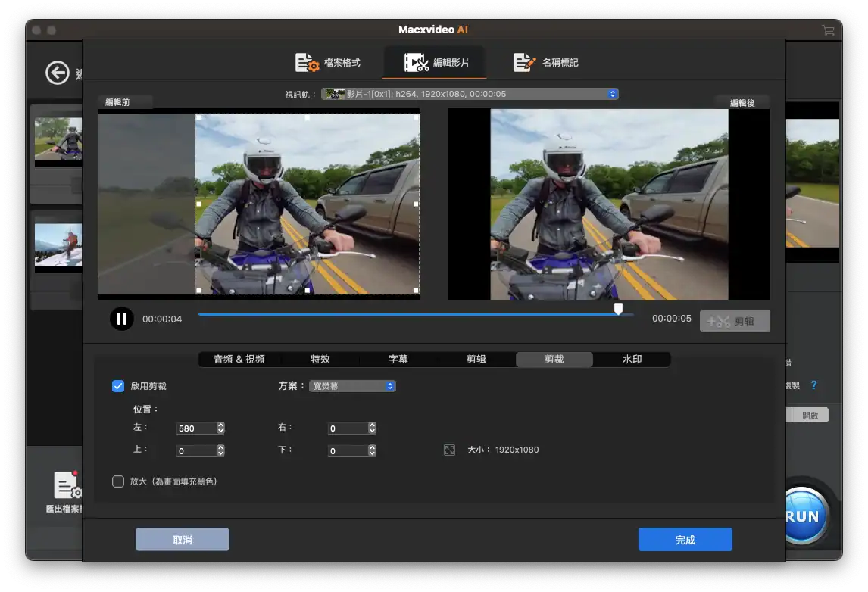
Task: Click the crop box bottom-center handle
Action: click(308, 291)
